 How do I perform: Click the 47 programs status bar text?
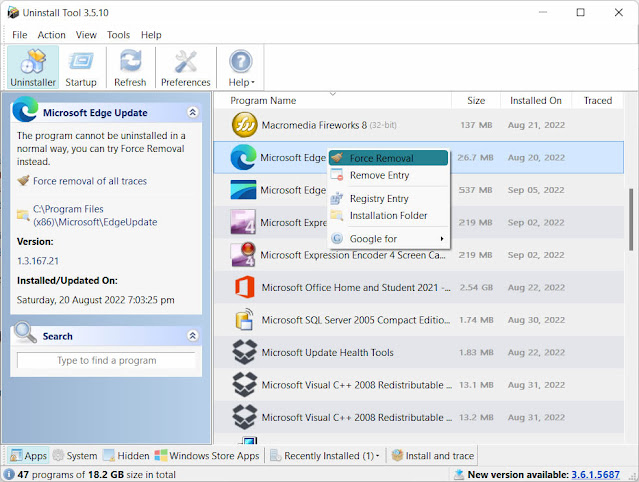tap(97, 475)
